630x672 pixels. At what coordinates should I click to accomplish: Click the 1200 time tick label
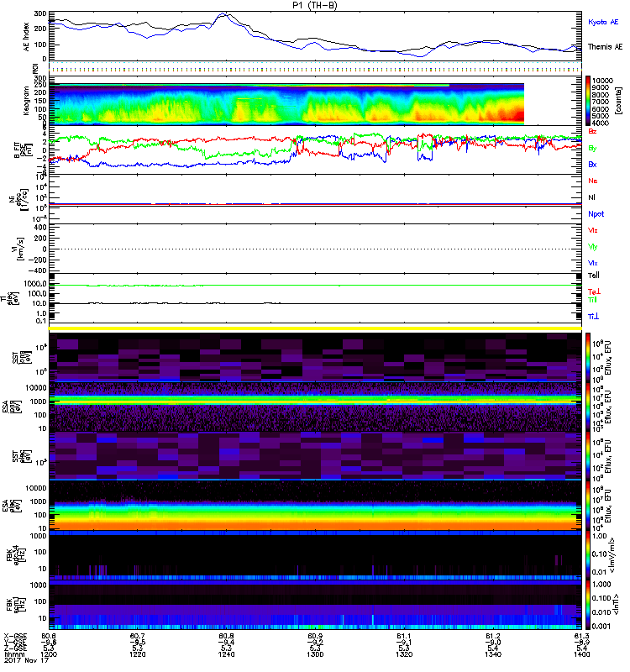pyautogui.click(x=49, y=654)
